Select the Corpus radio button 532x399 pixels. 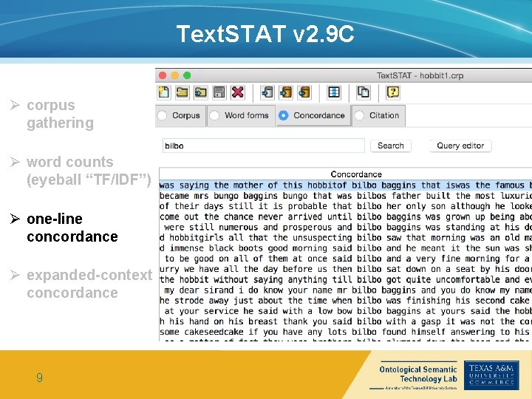coord(162,115)
